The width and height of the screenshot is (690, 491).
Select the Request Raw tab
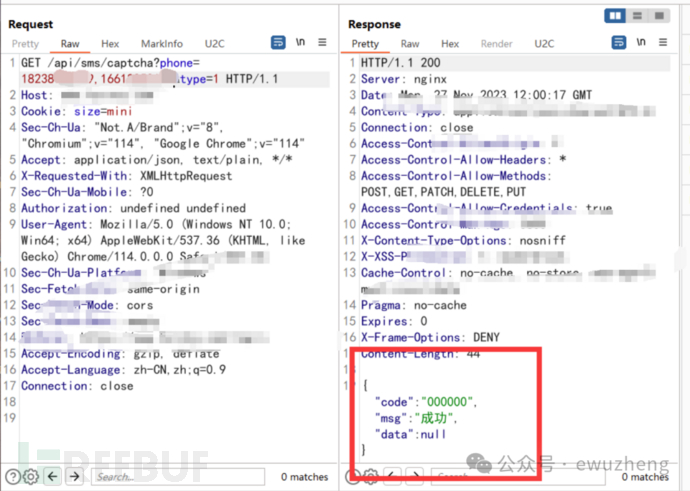pos(70,44)
